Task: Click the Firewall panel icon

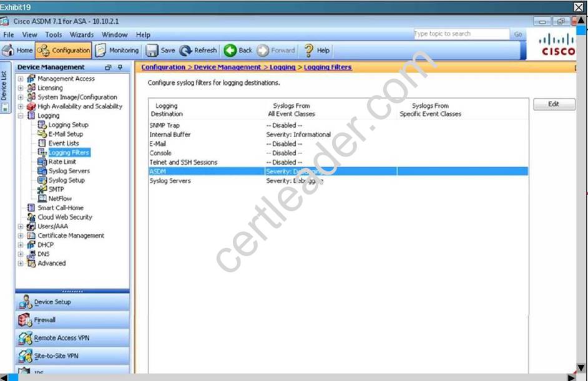Action: pos(25,320)
